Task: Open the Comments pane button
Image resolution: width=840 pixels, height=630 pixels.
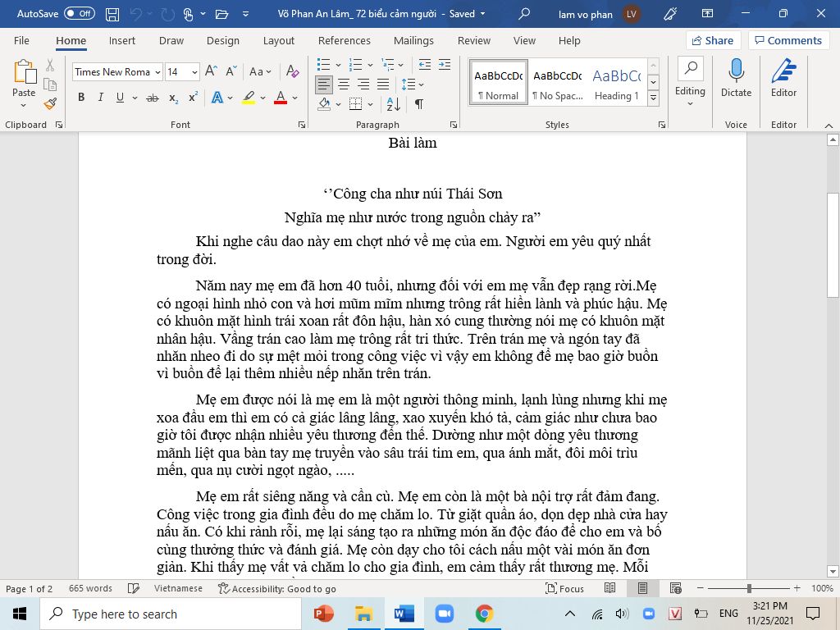Action: click(x=788, y=41)
